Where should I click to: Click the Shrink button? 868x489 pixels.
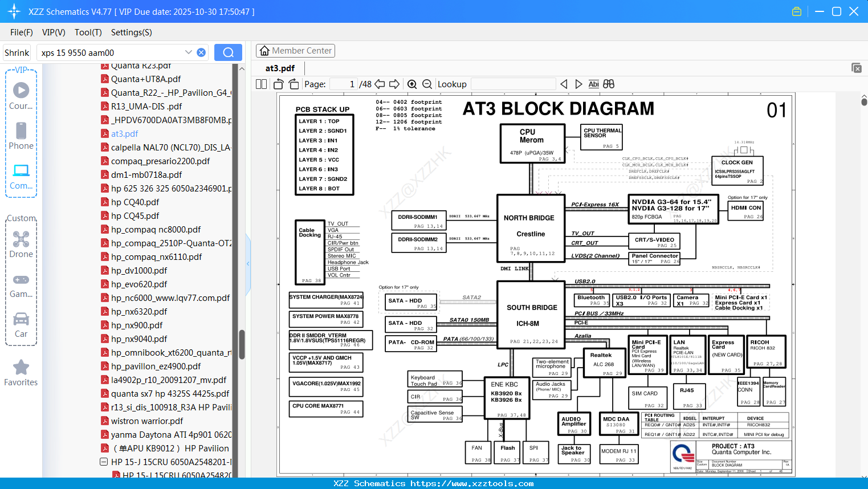[17, 52]
